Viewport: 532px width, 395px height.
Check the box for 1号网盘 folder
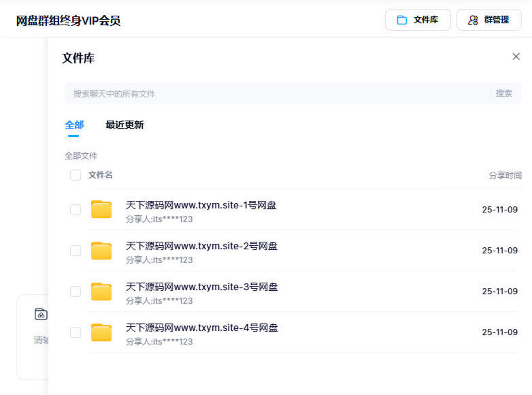coord(76,210)
